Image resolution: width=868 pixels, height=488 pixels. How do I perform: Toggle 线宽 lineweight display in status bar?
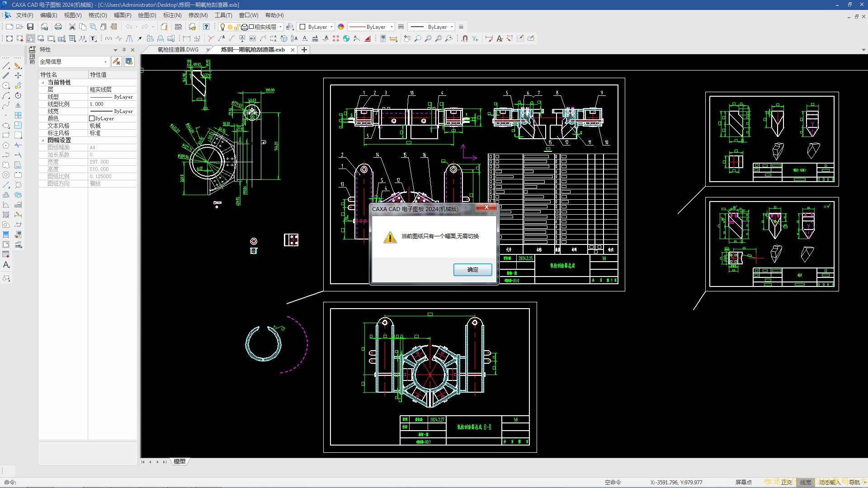(805, 482)
